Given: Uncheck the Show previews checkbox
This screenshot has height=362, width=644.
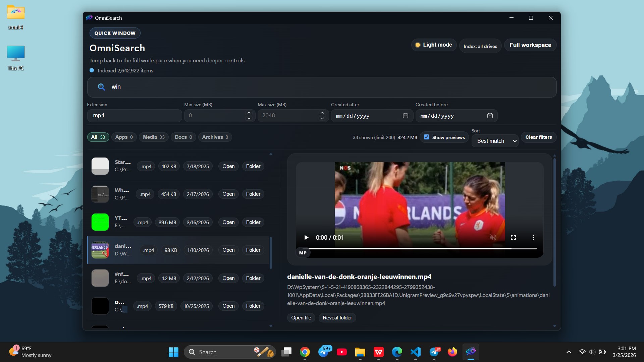Looking at the screenshot, I should [427, 137].
